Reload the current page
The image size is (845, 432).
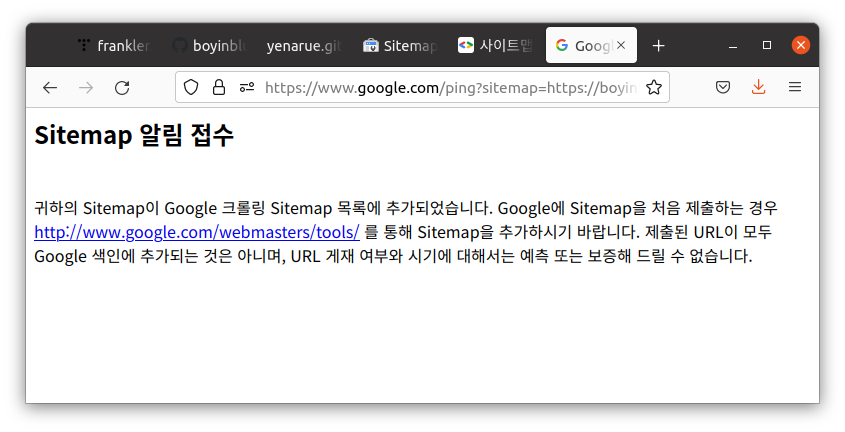pyautogui.click(x=122, y=87)
